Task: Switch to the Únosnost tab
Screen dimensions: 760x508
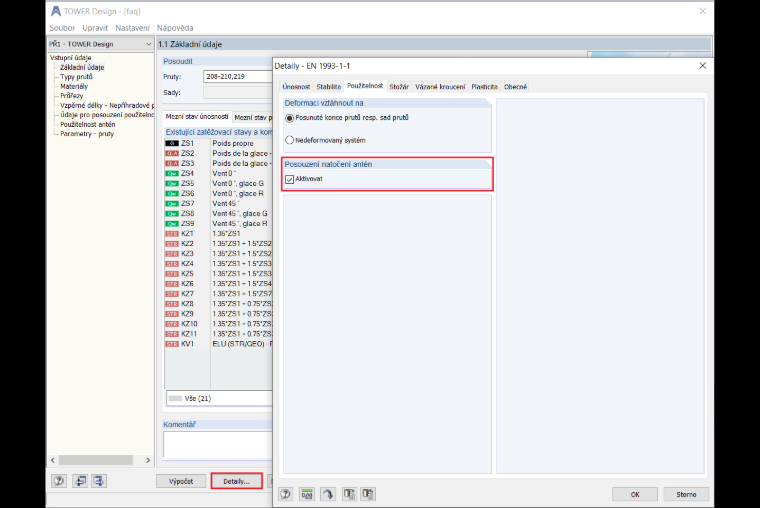Action: coord(296,87)
